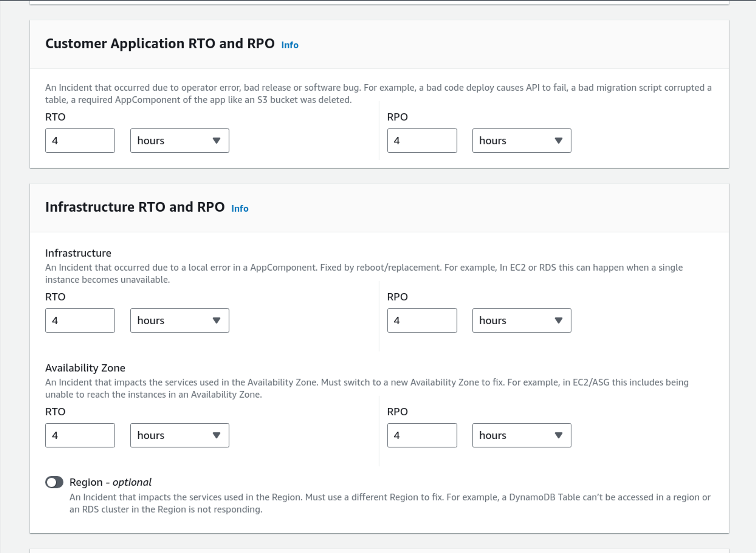Open Customer Application RPO hours dropdown
The width and height of the screenshot is (756, 553).
coord(521,141)
